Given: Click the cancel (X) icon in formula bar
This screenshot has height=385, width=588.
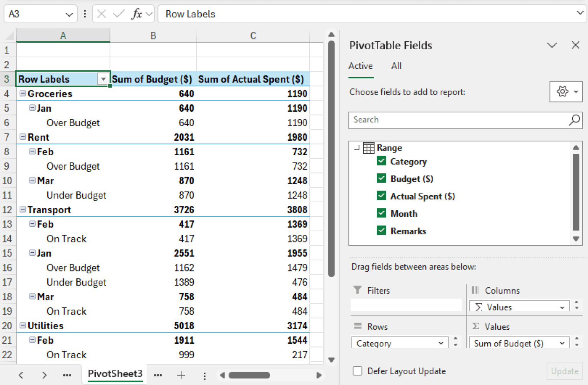Looking at the screenshot, I should click(x=101, y=14).
